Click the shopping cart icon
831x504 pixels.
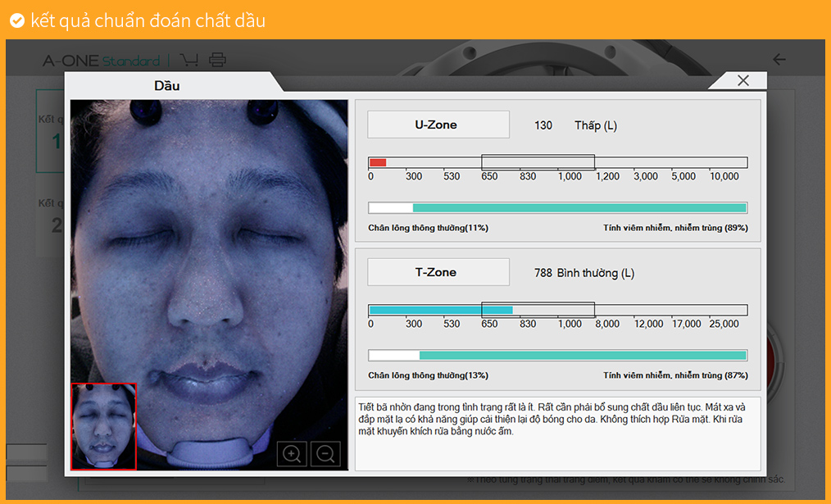189,60
